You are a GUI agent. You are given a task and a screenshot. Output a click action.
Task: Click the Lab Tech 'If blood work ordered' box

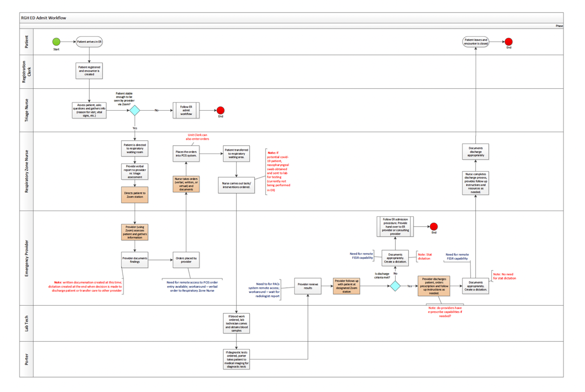pos(236,323)
